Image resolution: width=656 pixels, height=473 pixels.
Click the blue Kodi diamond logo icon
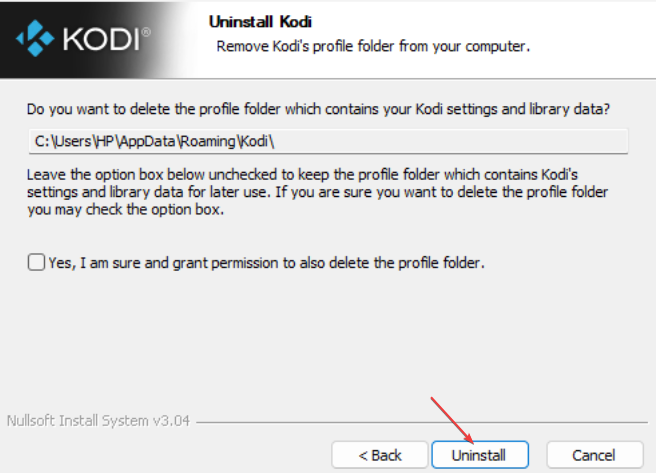pos(35,38)
